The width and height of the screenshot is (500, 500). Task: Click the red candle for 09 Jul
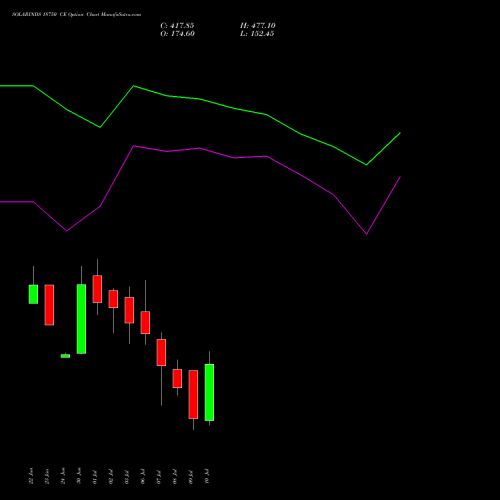(193, 394)
